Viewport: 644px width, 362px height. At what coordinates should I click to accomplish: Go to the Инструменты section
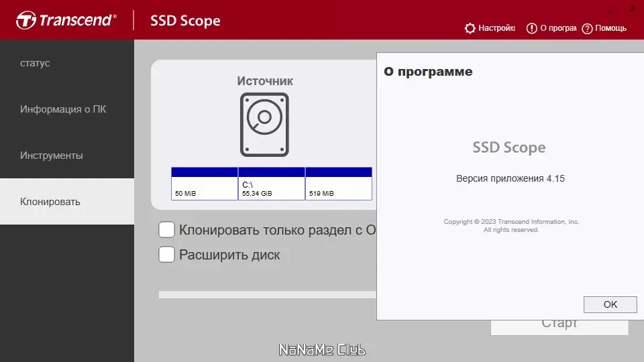67,155
